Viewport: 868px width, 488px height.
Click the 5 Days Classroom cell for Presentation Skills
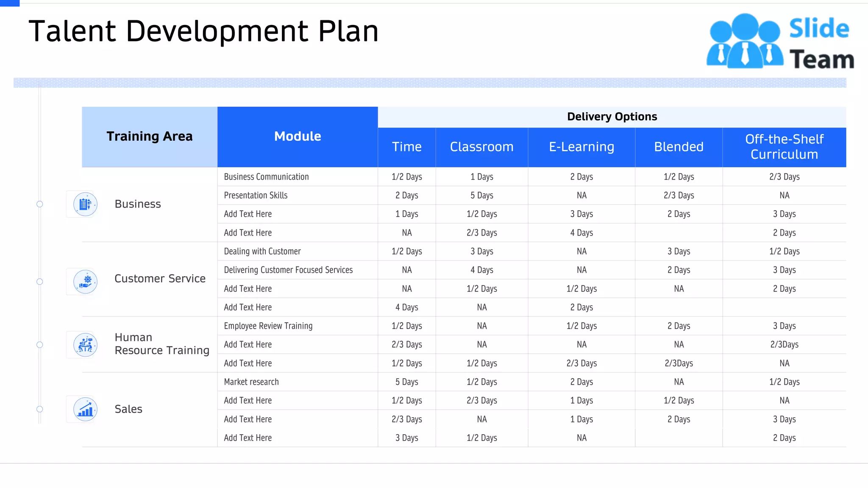coord(482,196)
